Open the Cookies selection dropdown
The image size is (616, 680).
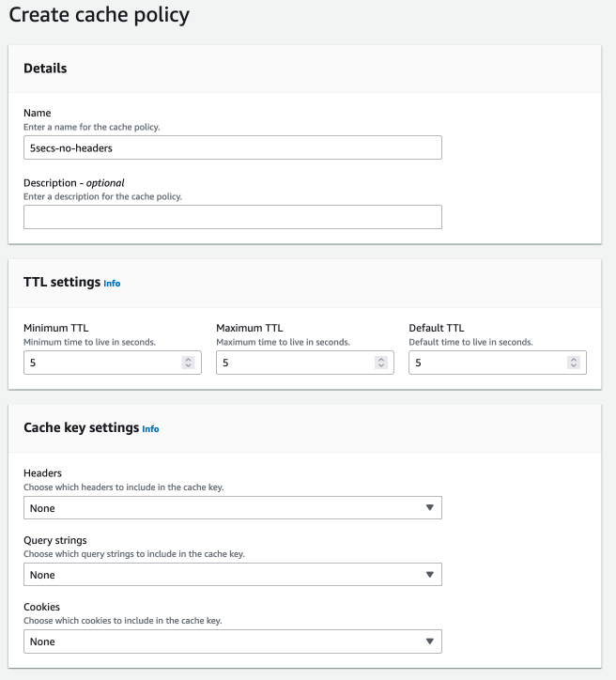pyautogui.click(x=232, y=641)
